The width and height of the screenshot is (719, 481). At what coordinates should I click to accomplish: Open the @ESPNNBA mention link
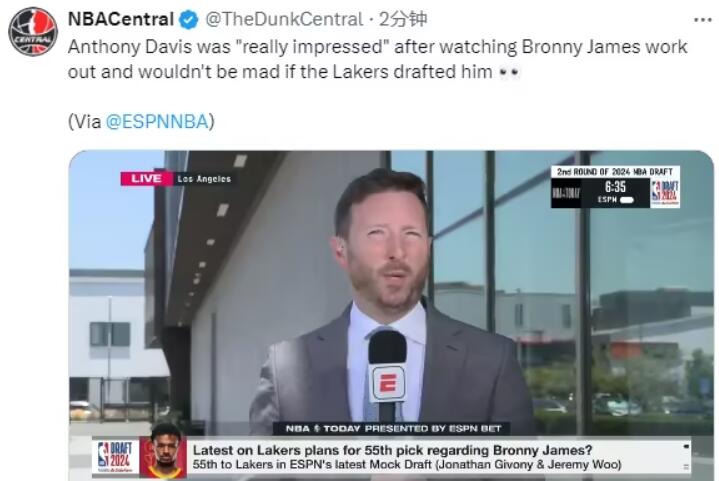click(157, 122)
